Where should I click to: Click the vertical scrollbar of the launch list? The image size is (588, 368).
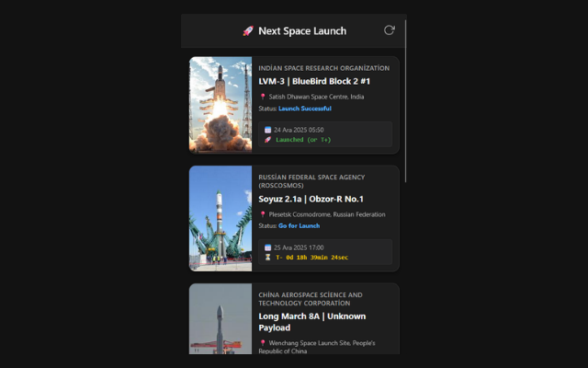pyautogui.click(x=405, y=101)
